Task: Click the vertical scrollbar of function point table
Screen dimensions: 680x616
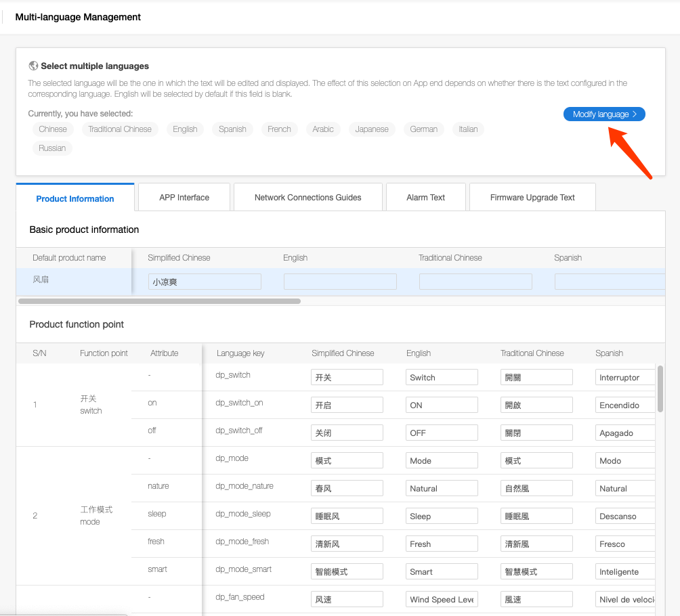Action: pyautogui.click(x=660, y=389)
